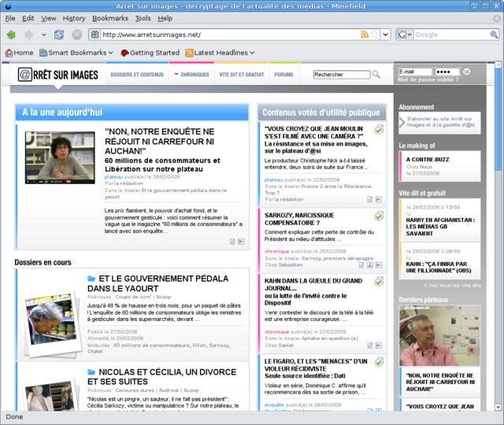
Task: Click the 'Mot de passe oublié ?' link
Action: click(x=427, y=79)
